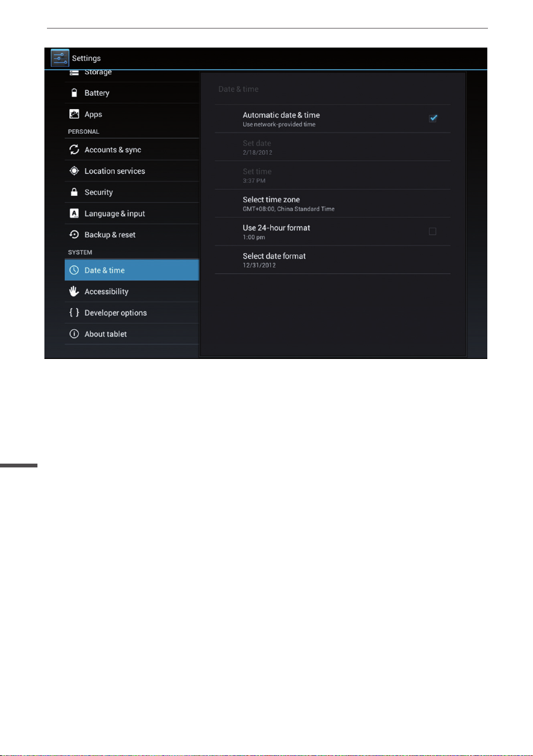Click the Developer options braces icon
This screenshot has height=756, width=533.
click(x=74, y=313)
